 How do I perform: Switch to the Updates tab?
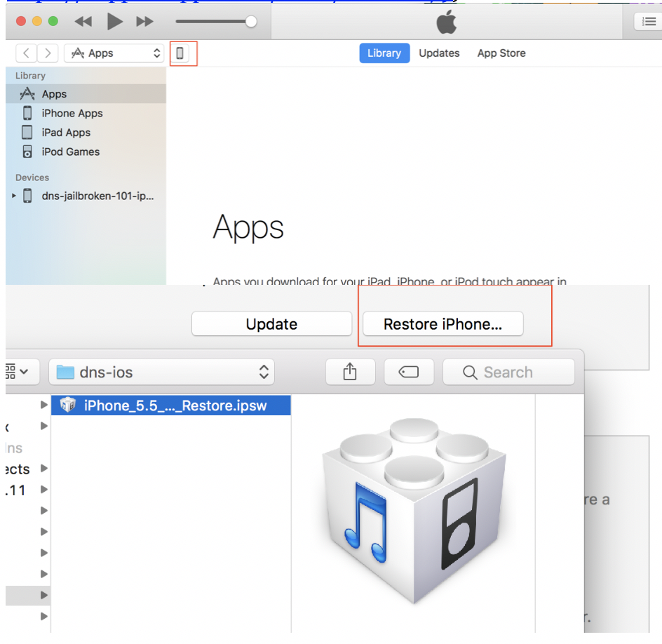pyautogui.click(x=439, y=53)
